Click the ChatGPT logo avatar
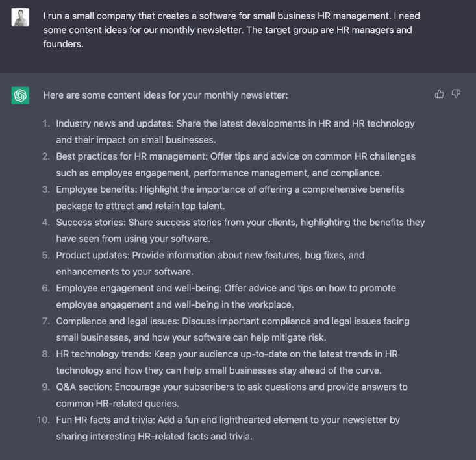The image size is (476, 460). pyautogui.click(x=20, y=95)
